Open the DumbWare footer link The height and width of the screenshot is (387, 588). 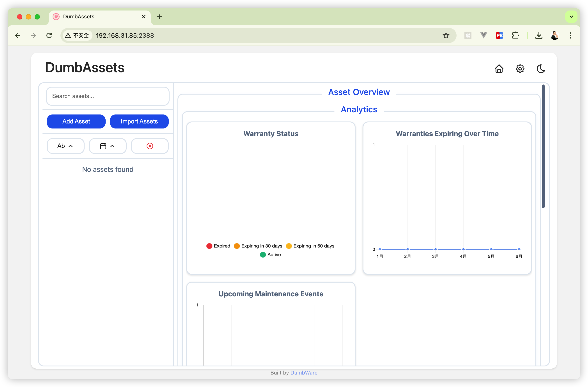304,373
